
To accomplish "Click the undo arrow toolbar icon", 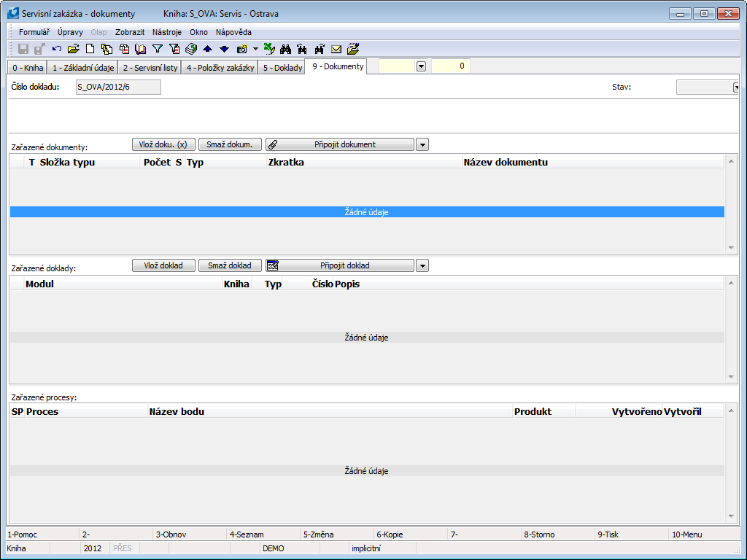I will [x=57, y=49].
